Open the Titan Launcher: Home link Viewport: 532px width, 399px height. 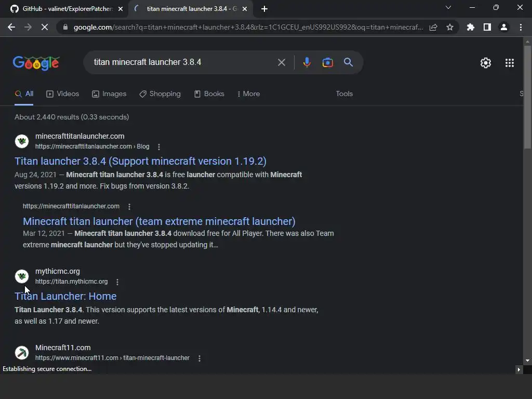click(65, 297)
